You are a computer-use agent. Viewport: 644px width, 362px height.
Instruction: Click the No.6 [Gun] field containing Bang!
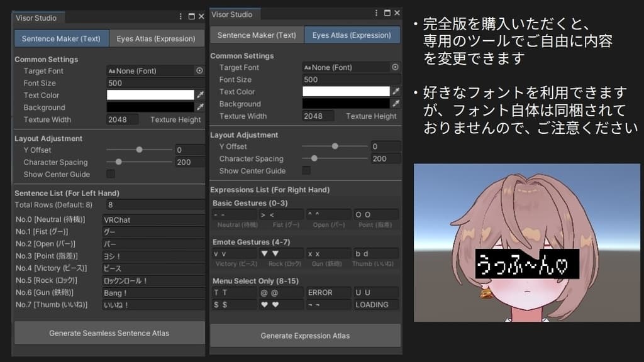[153, 292]
